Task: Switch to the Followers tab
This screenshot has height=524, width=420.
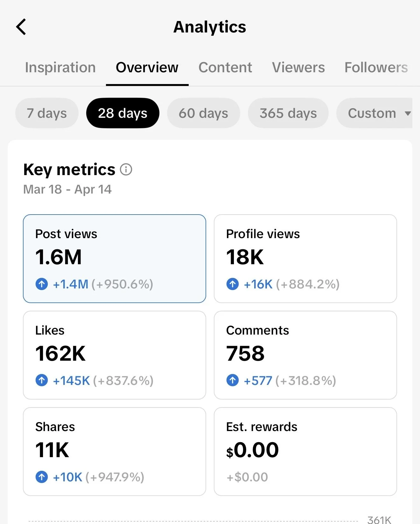Action: coord(376,67)
